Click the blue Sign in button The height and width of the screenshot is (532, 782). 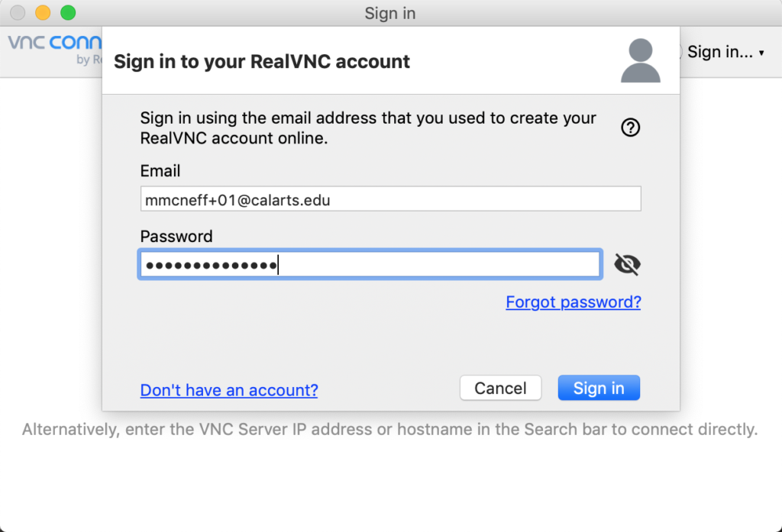599,388
